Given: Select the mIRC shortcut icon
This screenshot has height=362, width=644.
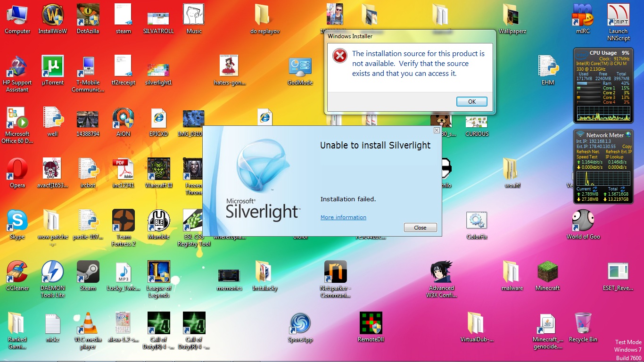Looking at the screenshot, I should click(x=583, y=19).
